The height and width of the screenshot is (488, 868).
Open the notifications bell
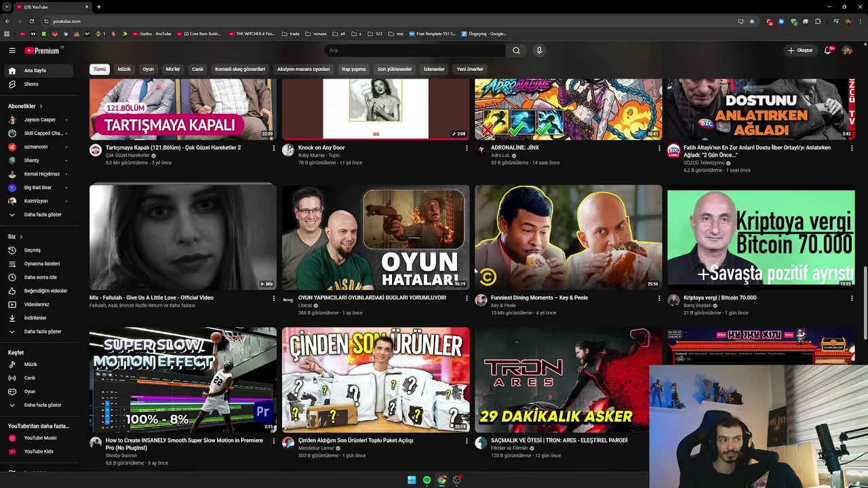pos(828,50)
